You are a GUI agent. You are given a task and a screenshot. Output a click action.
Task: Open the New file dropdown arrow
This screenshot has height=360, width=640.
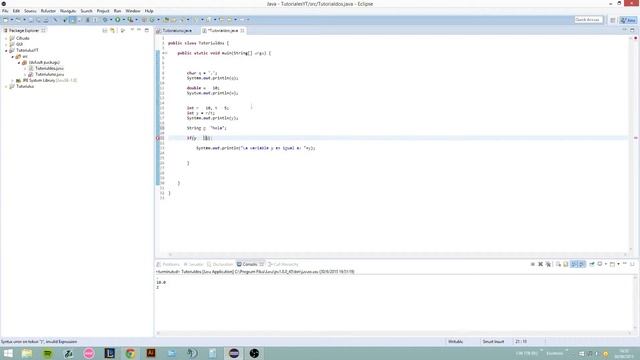11,20
